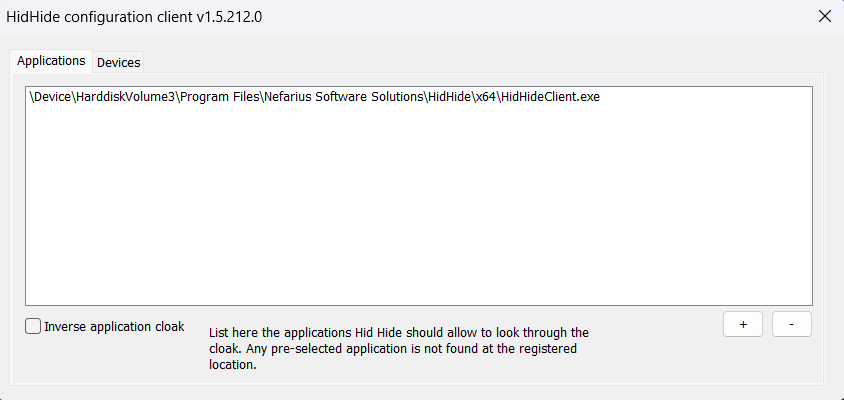Open the Applications tab

coord(51,61)
